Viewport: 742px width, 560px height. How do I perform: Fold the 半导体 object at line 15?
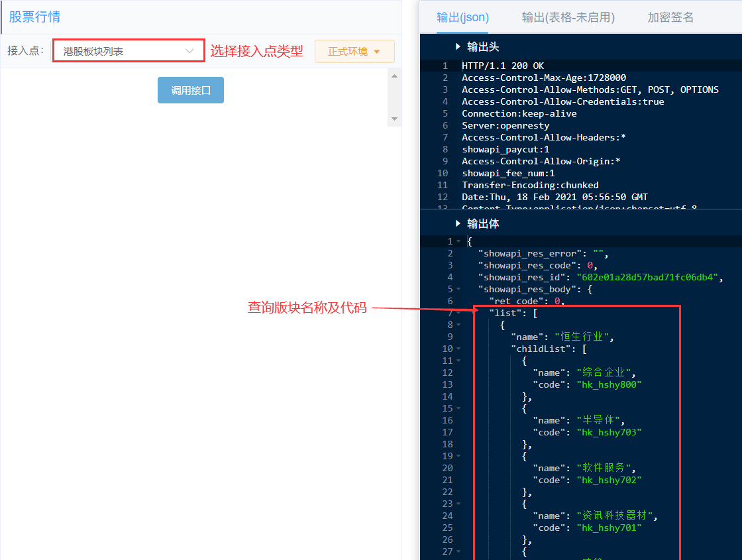458,408
